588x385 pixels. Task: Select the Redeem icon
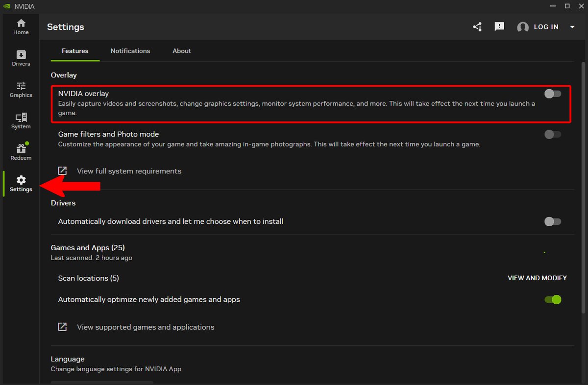21,150
